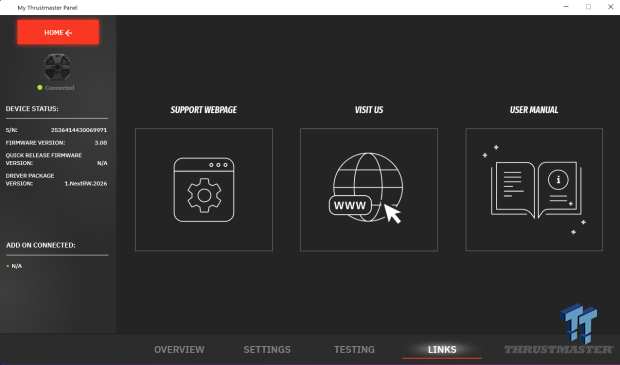Click the Connected status label
620x365 pixels.
(59, 88)
